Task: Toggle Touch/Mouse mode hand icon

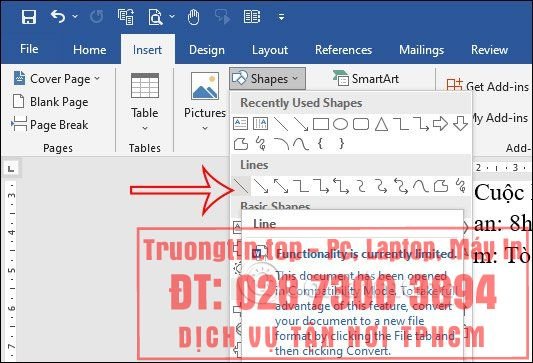Action: tap(193, 17)
